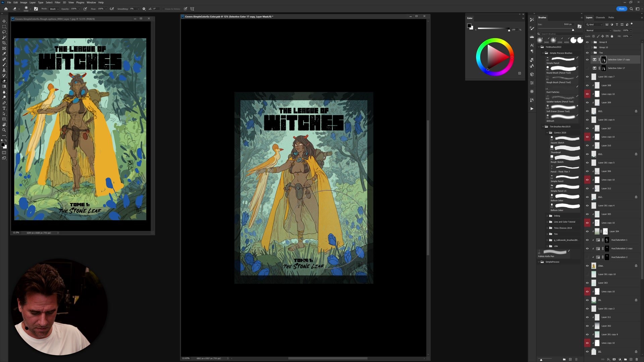Expand the Inking brush folder

(547, 216)
